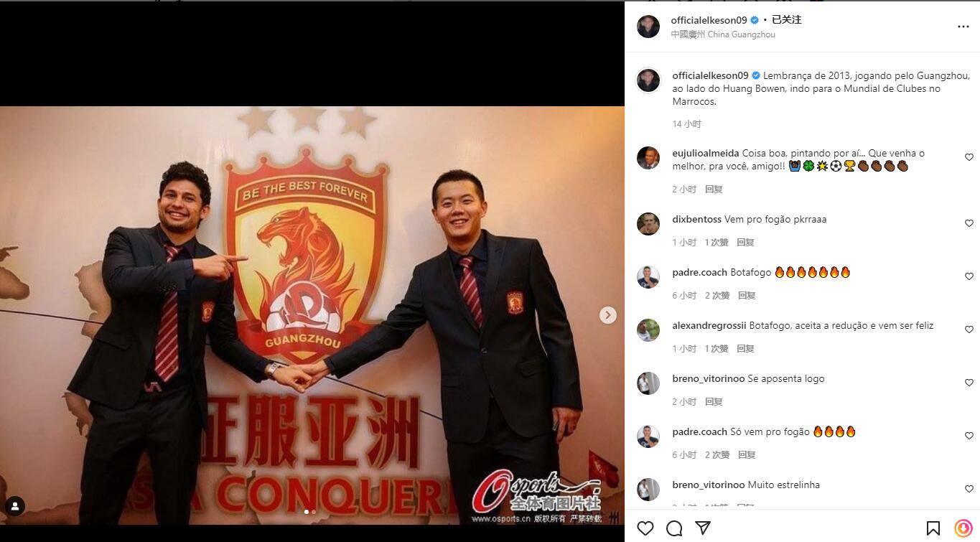
Task: Open more options three-dot menu
Action: pyautogui.click(x=963, y=27)
